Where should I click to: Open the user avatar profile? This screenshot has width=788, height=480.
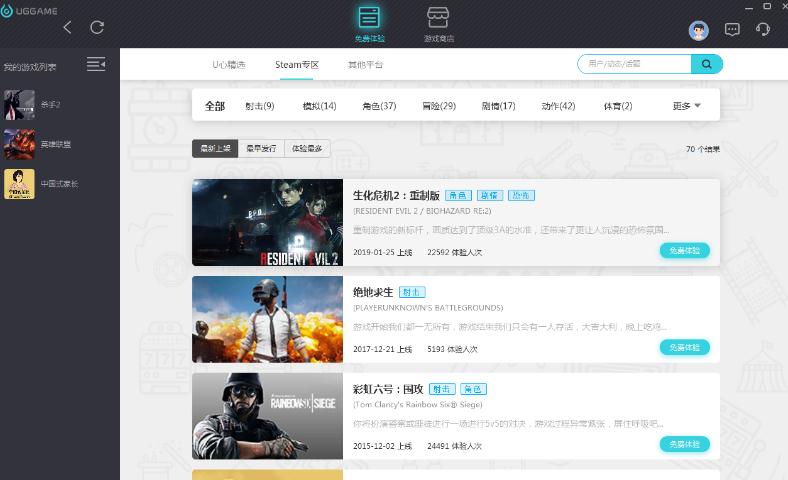(x=699, y=31)
